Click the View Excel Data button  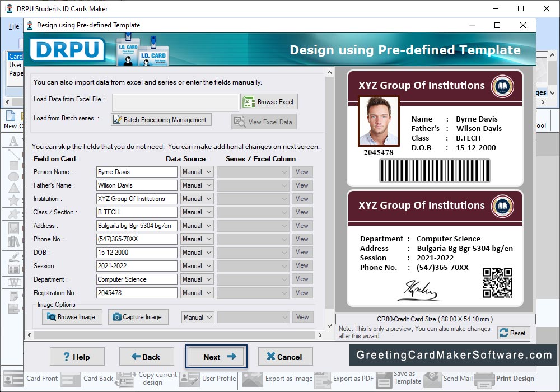tap(264, 122)
